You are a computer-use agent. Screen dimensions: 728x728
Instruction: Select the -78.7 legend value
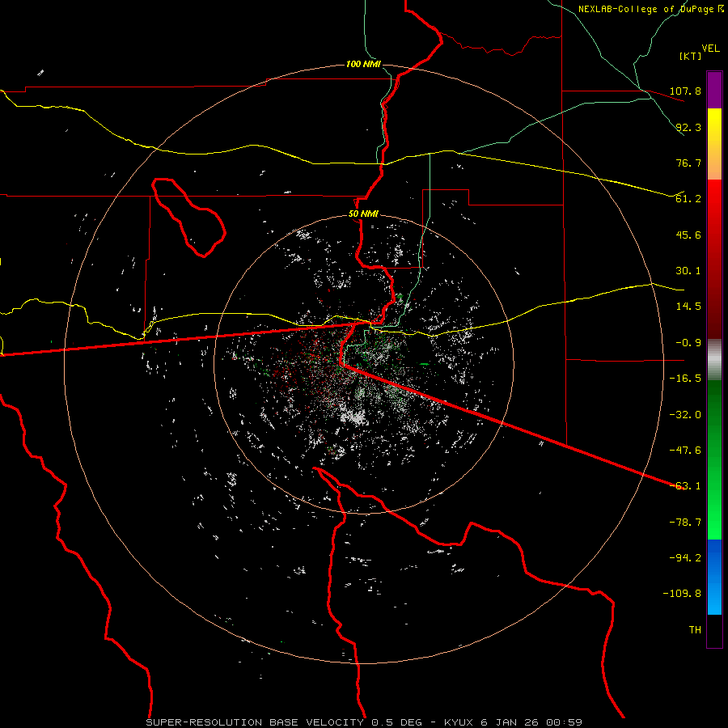click(685, 523)
